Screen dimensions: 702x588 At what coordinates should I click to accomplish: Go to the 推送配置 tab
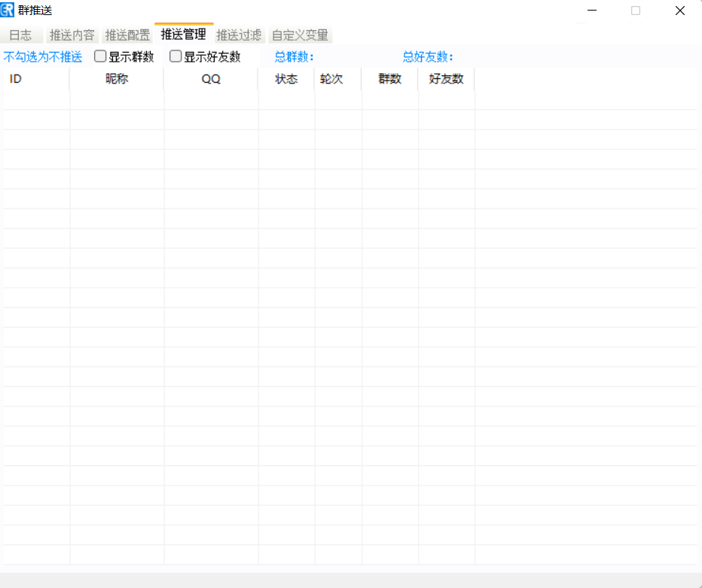point(127,35)
